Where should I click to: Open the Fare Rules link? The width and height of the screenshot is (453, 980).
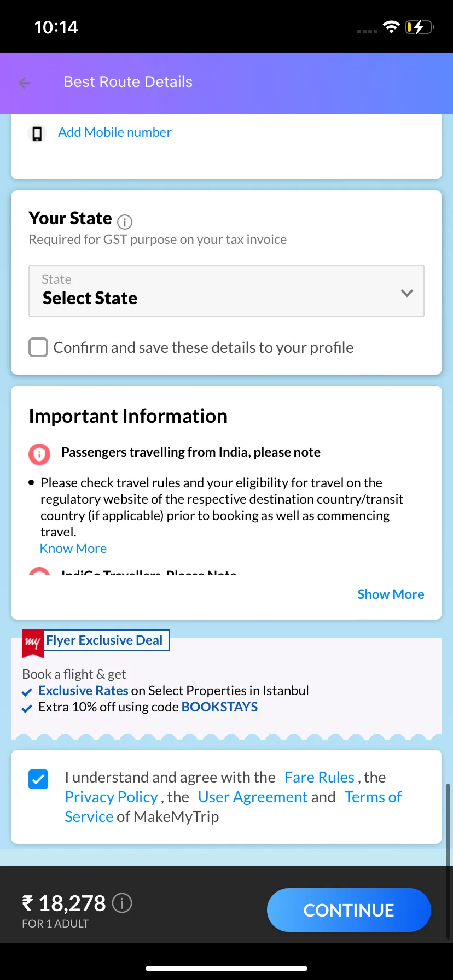pyautogui.click(x=320, y=777)
